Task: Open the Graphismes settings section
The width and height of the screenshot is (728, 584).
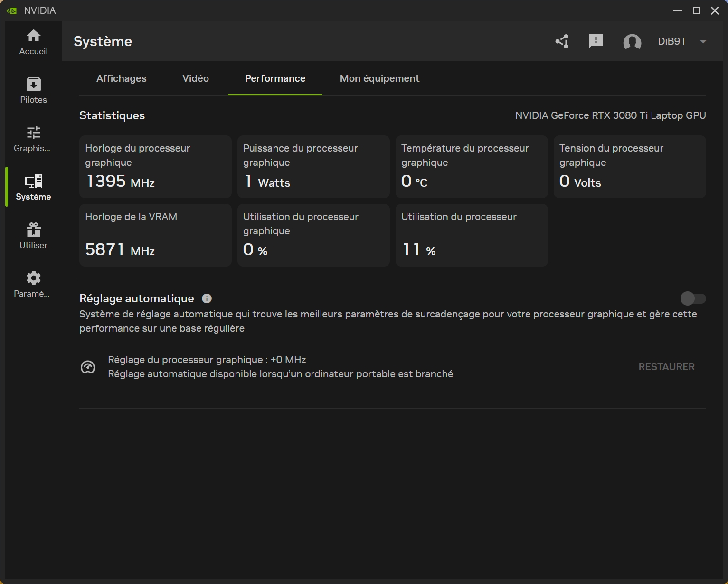Action: tap(33, 139)
